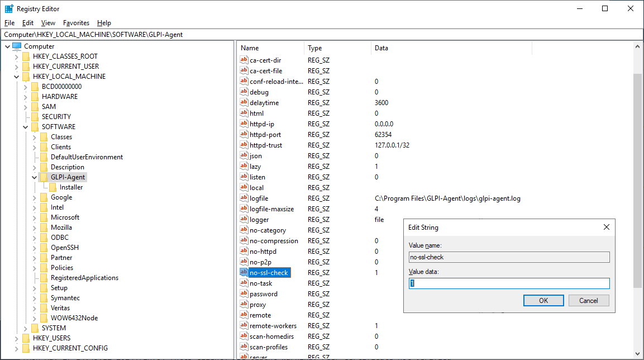Click the httpd-trust string value icon
The width and height of the screenshot is (644, 360).
(244, 145)
